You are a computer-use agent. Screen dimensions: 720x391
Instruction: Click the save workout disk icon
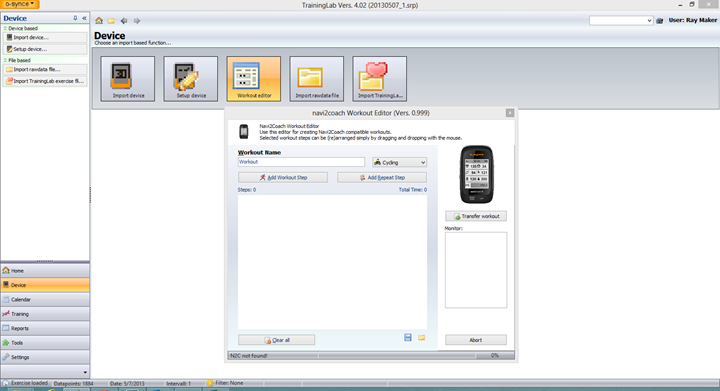click(408, 338)
